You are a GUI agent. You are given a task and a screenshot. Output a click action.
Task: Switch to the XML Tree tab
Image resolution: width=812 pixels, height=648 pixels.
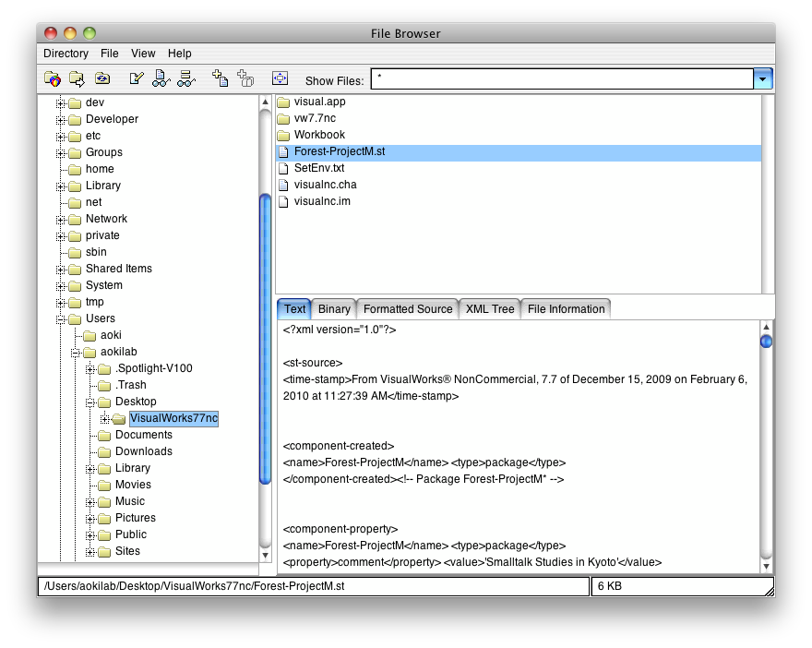coord(490,308)
